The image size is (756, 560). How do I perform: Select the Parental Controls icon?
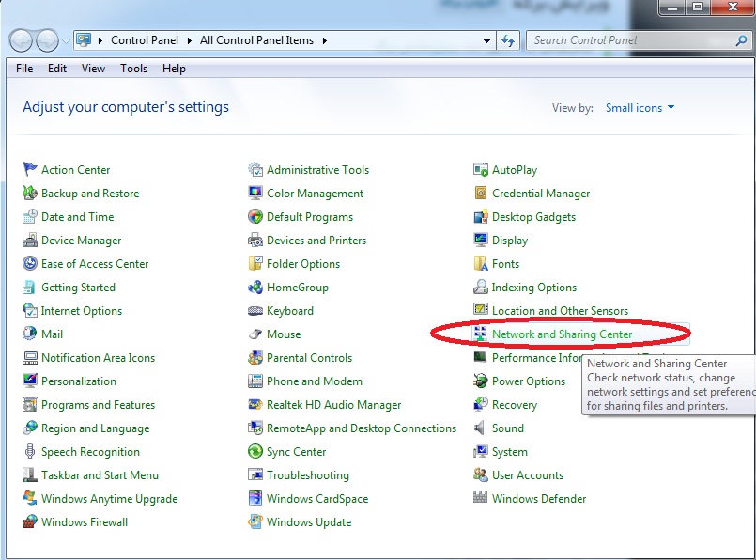(x=255, y=358)
